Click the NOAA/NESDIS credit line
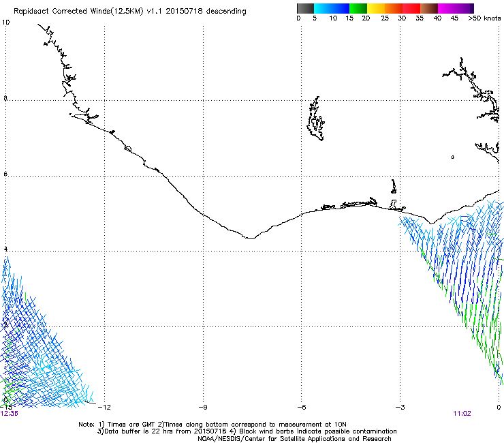The width and height of the screenshot is (504, 443). click(294, 439)
